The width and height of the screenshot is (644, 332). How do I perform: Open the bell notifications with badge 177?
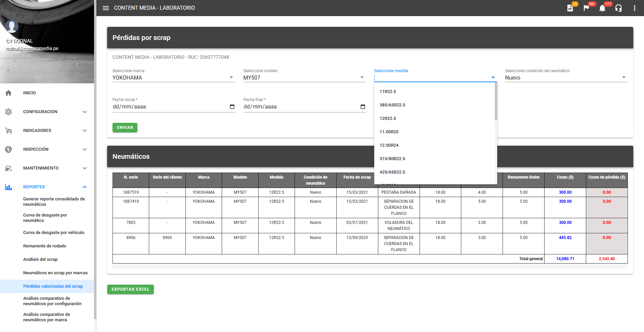tap(602, 8)
